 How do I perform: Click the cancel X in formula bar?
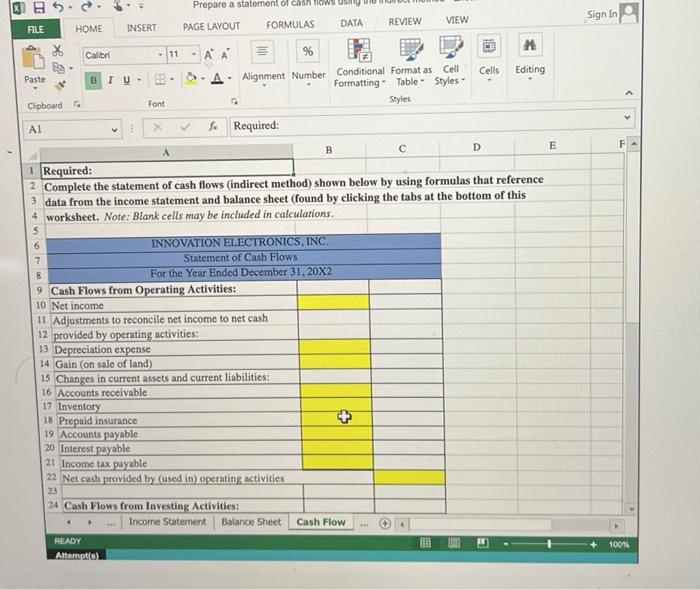[157, 128]
